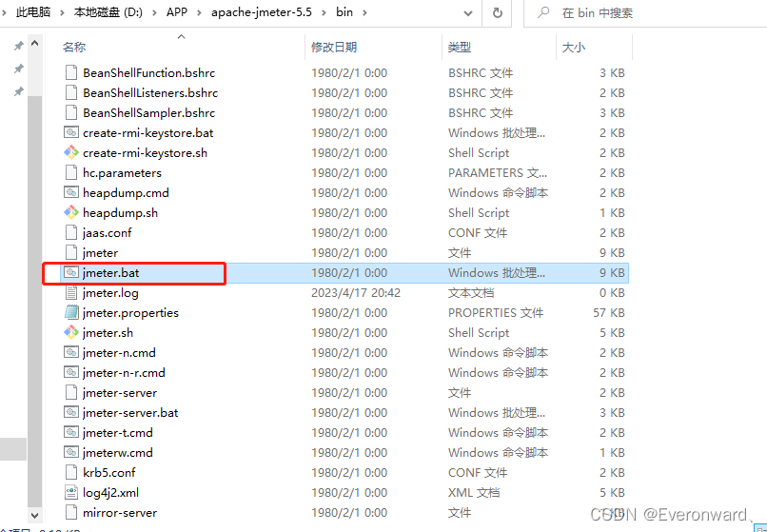Sort files by 大小 column header

pyautogui.click(x=573, y=47)
